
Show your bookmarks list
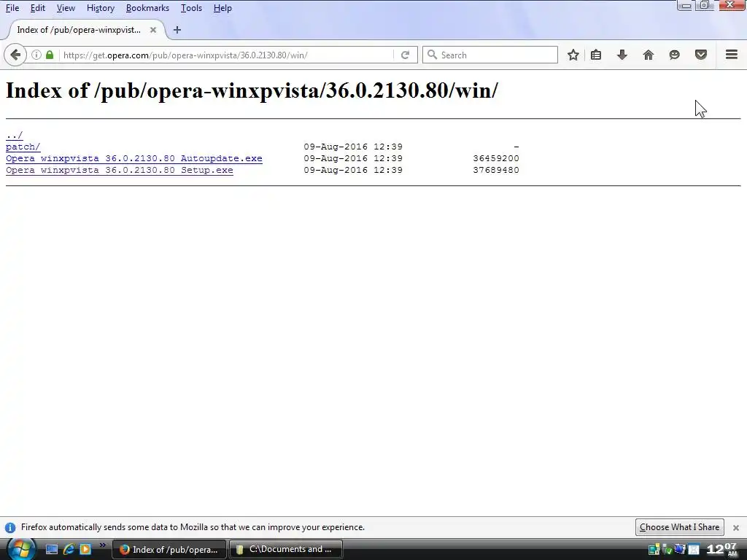pos(596,55)
